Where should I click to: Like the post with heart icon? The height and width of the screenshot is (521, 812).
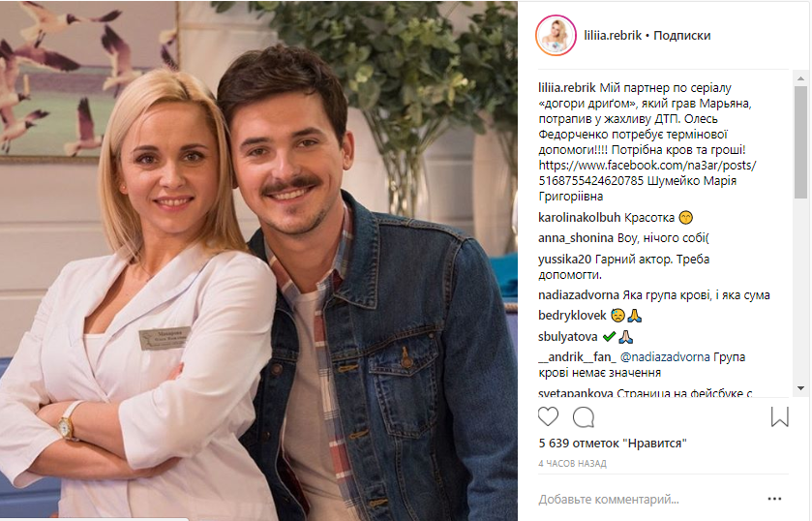(548, 416)
